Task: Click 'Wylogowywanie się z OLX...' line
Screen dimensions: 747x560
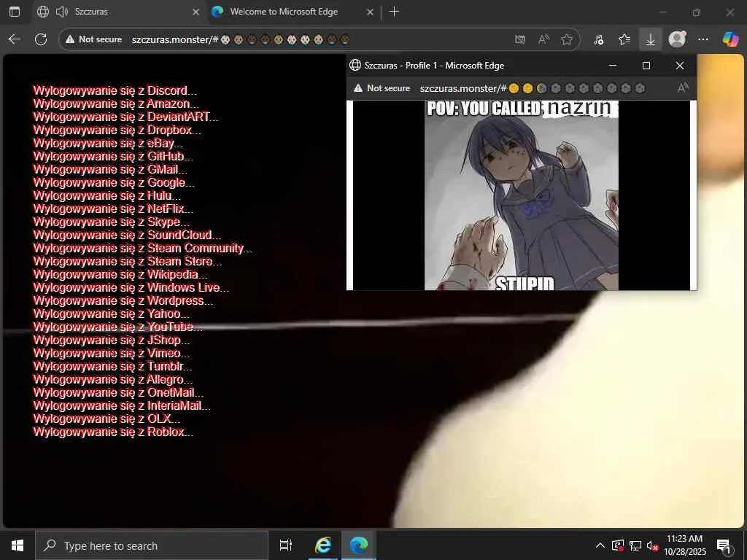Action: [x=107, y=419]
